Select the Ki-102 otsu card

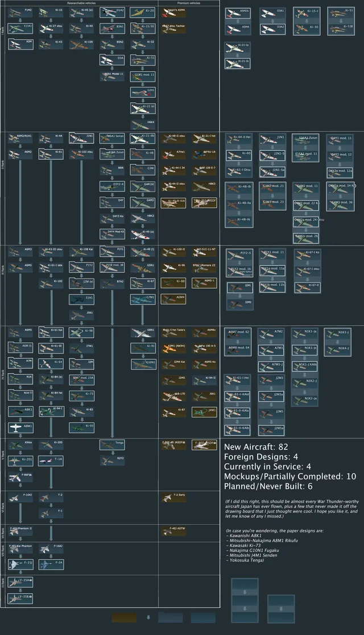[x=81, y=154]
